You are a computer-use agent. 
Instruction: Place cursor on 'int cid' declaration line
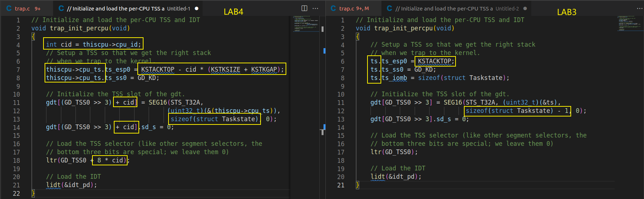pyautogui.click(x=93, y=45)
